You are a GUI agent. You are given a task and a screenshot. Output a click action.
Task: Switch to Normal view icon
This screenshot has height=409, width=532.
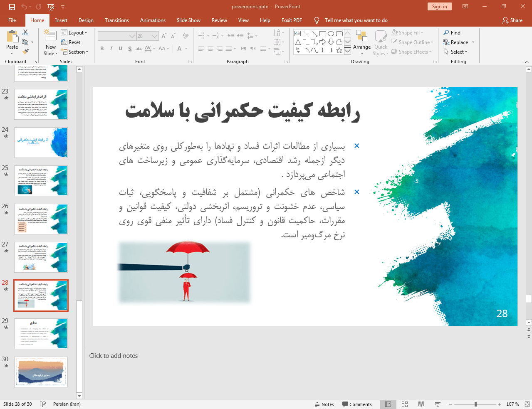point(388,404)
